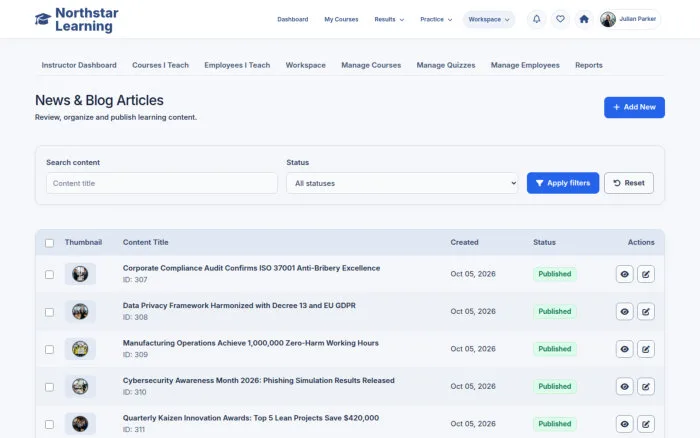Screen dimensions: 700x438
Task: Click Published badge for article ID 309
Action: pyautogui.click(x=554, y=349)
